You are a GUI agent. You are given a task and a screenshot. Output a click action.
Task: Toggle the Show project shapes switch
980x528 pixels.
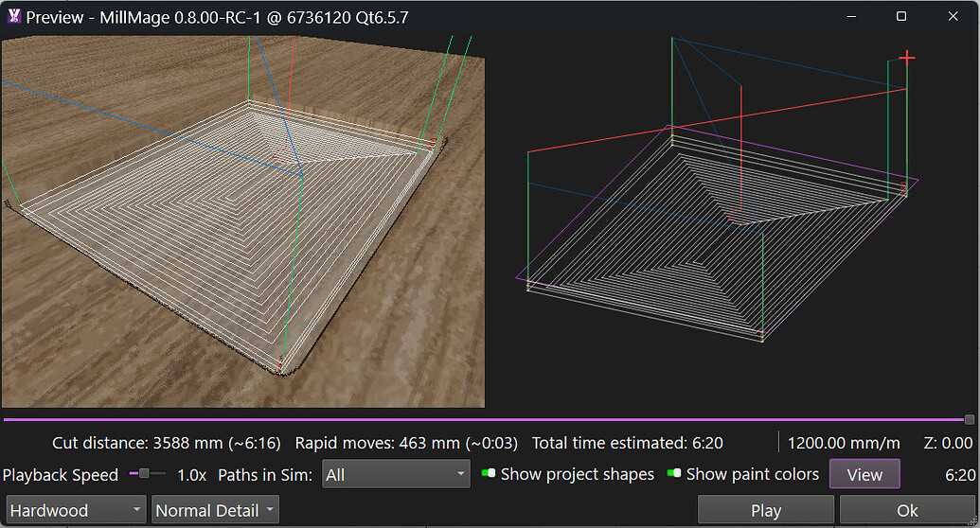[489, 473]
